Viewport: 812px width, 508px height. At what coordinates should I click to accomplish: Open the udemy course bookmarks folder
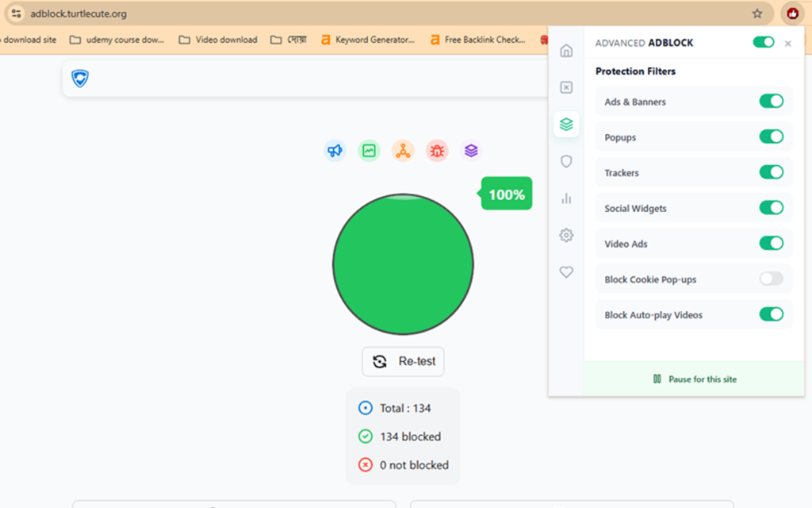[117, 40]
